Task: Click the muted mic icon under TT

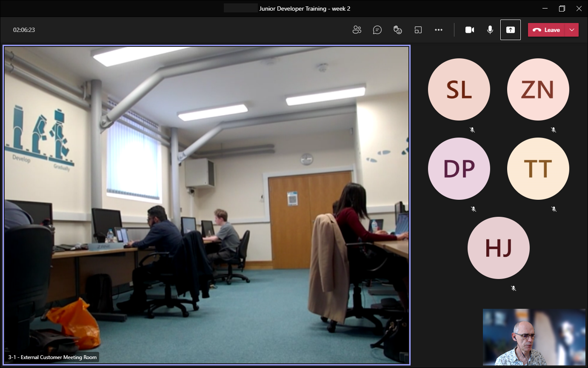Action: pos(554,209)
